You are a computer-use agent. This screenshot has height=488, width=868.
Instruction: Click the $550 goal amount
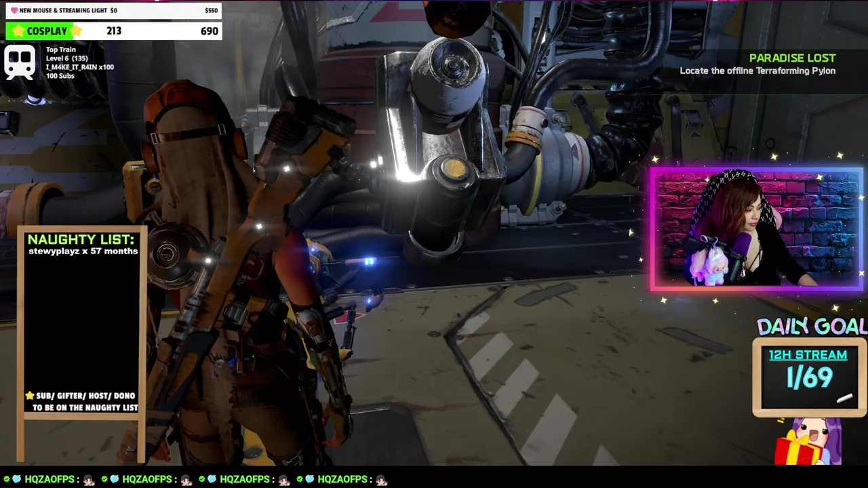click(x=211, y=11)
